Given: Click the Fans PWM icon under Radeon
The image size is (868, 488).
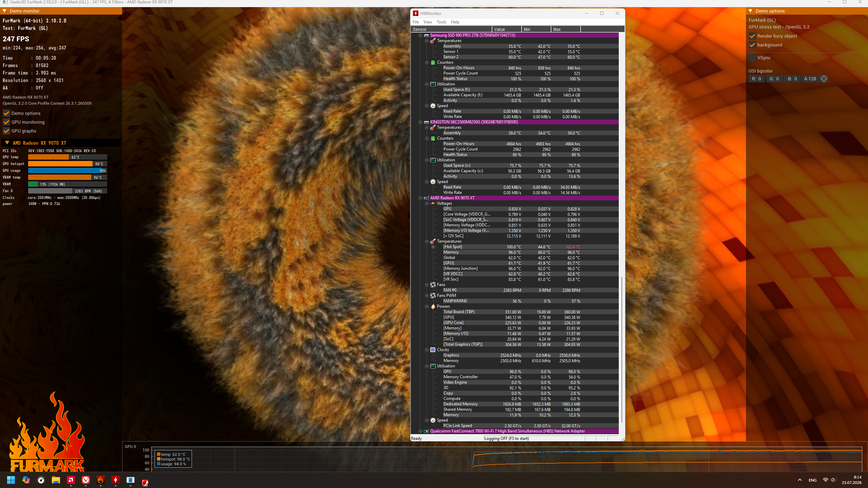Looking at the screenshot, I should point(433,296).
